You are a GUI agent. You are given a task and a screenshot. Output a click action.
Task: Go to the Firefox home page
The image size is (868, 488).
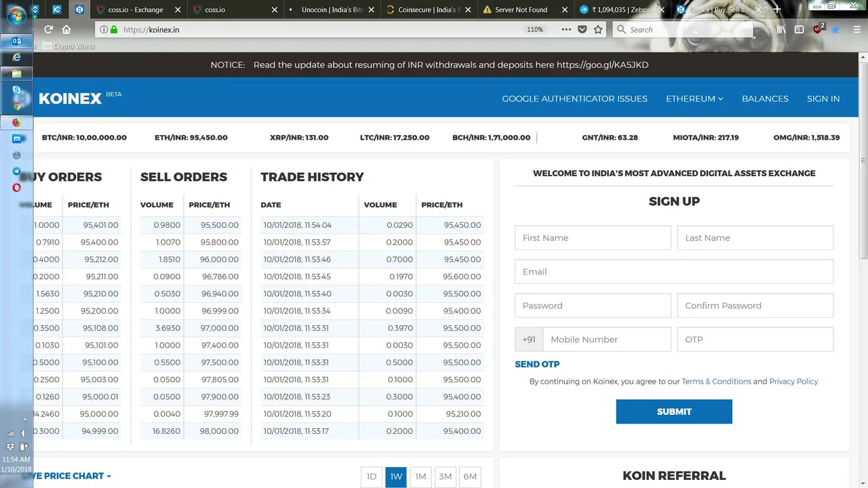pos(66,29)
